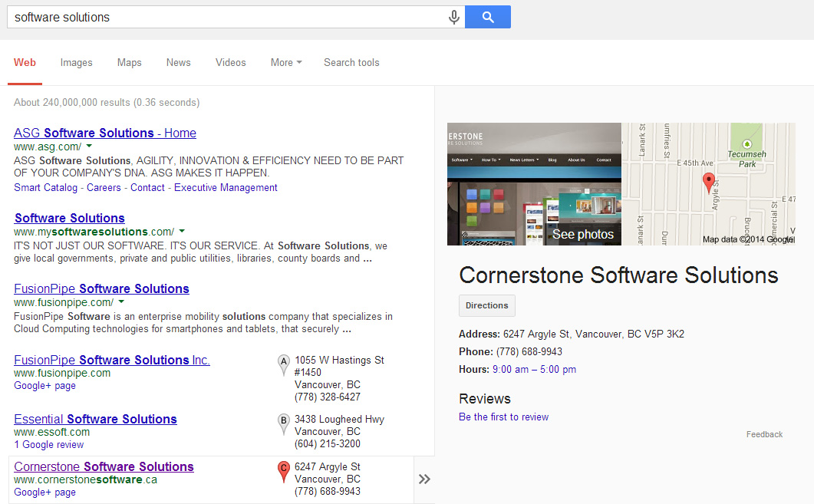Open Google+ page under fusionpipe.com
Image resolution: width=814 pixels, height=504 pixels.
(44, 386)
